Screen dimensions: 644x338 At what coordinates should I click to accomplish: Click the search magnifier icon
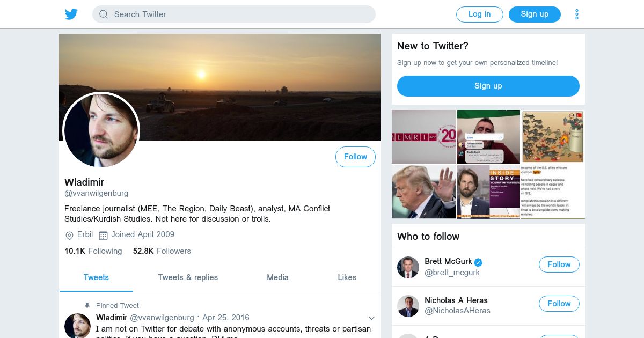coord(104,14)
